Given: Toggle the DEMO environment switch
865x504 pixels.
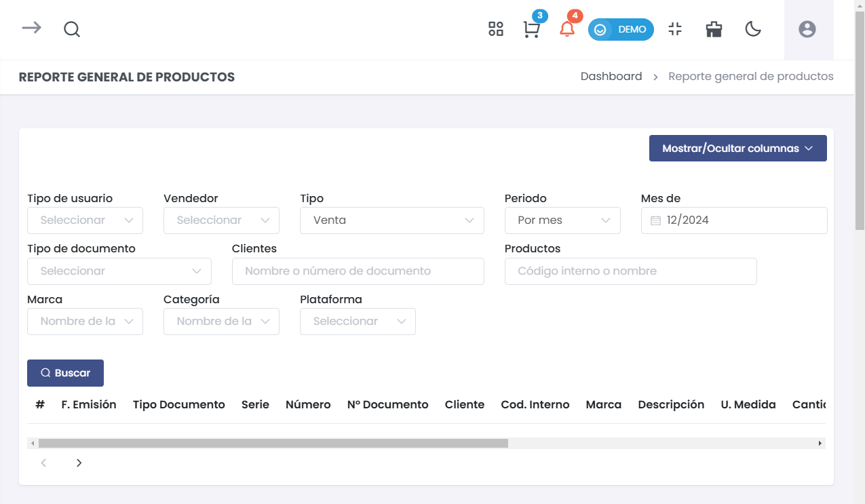Looking at the screenshot, I should pyautogui.click(x=621, y=29).
